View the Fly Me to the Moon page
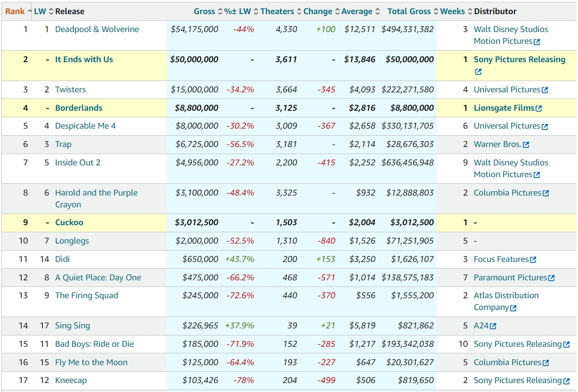This screenshot has width=578, height=392. [91, 362]
